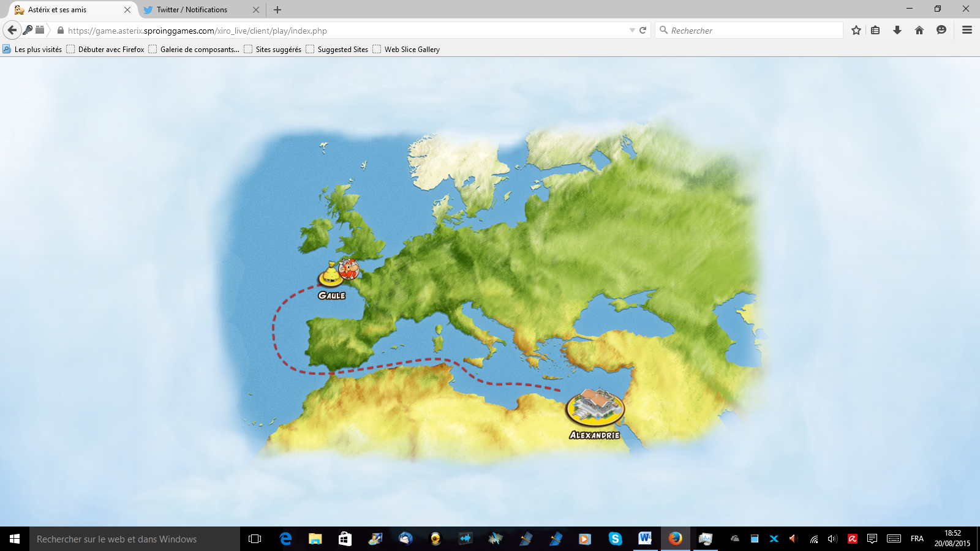Click the padlock site identity icon
Image resolution: width=980 pixels, height=551 pixels.
pyautogui.click(x=60, y=30)
